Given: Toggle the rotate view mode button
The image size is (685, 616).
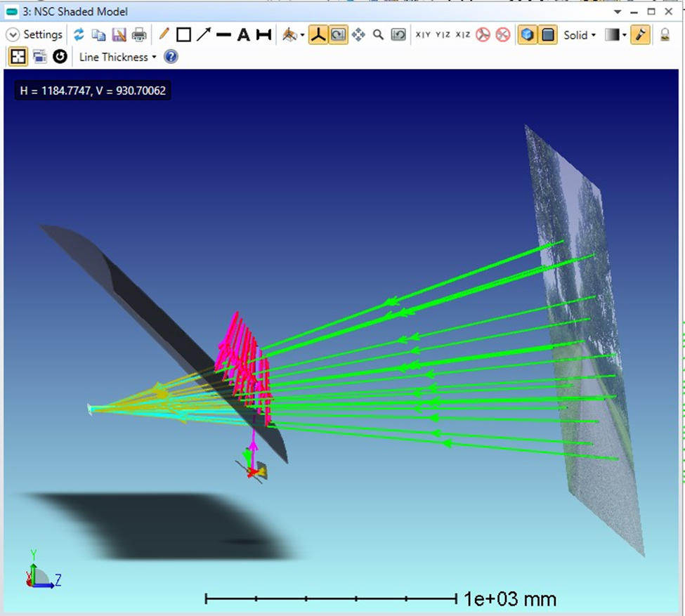Looking at the screenshot, I should coord(338,34).
